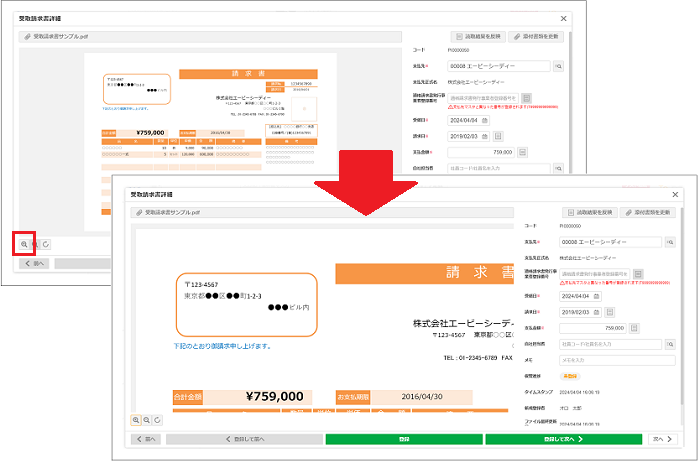This screenshot has height=463, width=700.
Task: Go to previous with 前へ in front window
Action: 146,439
